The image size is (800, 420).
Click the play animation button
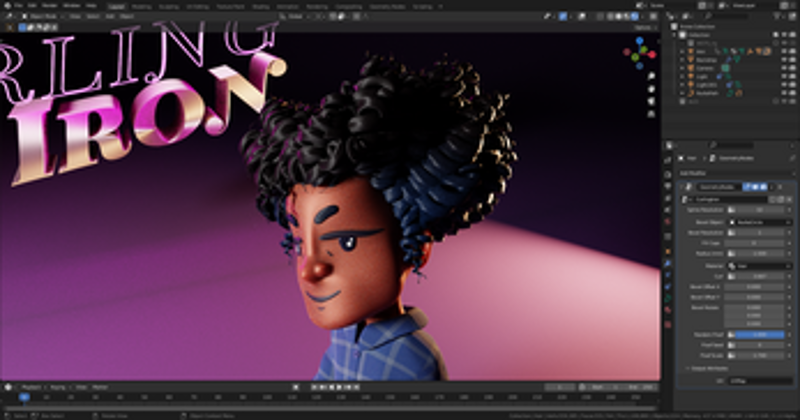click(340, 387)
